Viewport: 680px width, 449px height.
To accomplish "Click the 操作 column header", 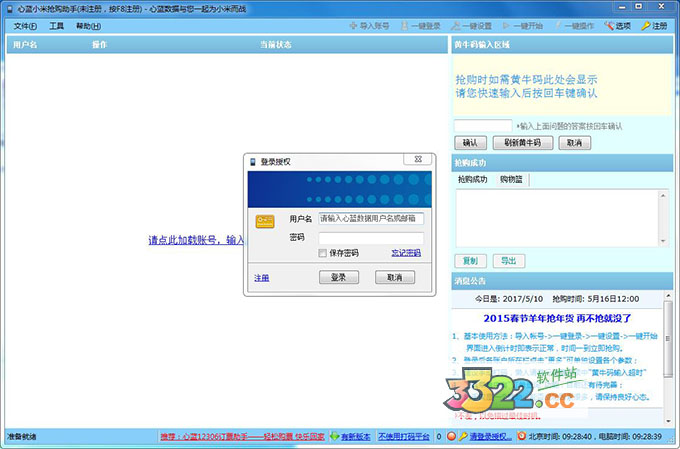I will 99,45.
